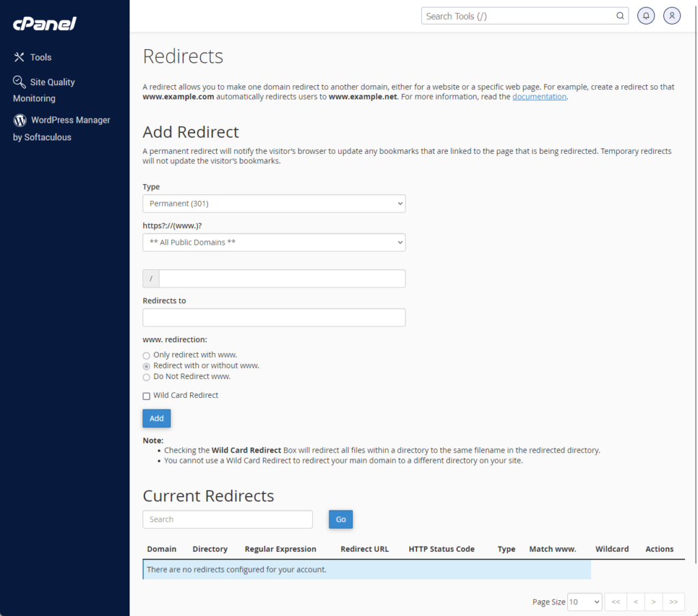The height and width of the screenshot is (616, 698).
Task: Expand the Type Permanent (301) dropdown
Action: click(x=274, y=204)
